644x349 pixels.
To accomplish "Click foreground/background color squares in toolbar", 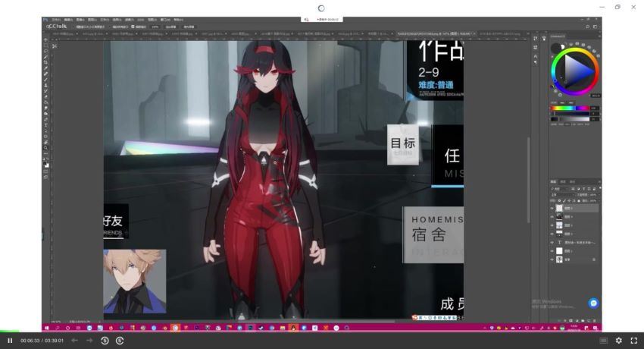I will click(x=45, y=165).
